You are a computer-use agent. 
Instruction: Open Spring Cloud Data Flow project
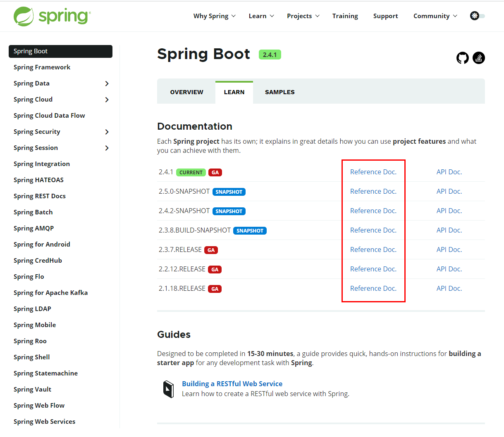point(49,116)
